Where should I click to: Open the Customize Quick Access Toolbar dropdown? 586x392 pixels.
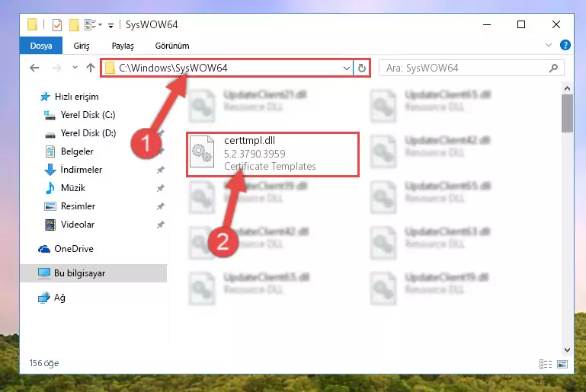pyautogui.click(x=110, y=25)
